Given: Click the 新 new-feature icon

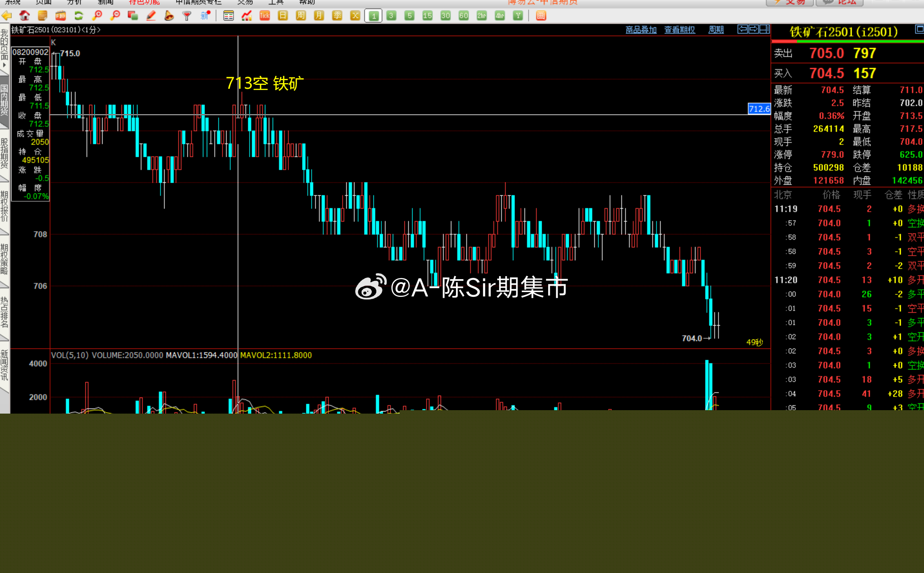Looking at the screenshot, I should (x=205, y=16).
